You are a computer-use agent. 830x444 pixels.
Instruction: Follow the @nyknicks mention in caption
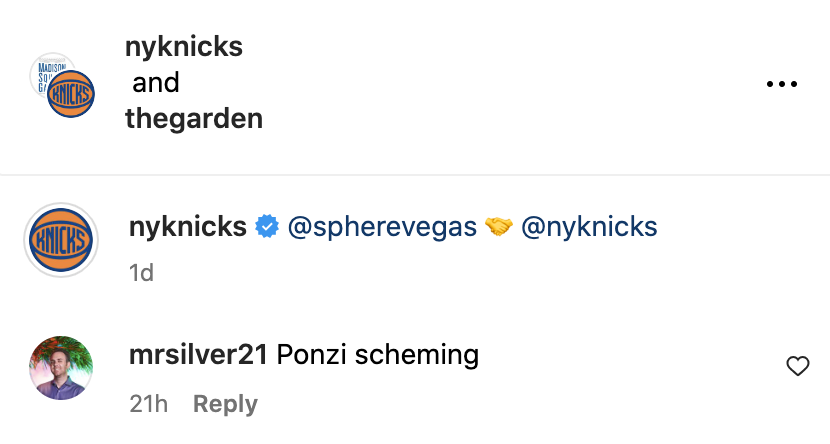tap(589, 227)
